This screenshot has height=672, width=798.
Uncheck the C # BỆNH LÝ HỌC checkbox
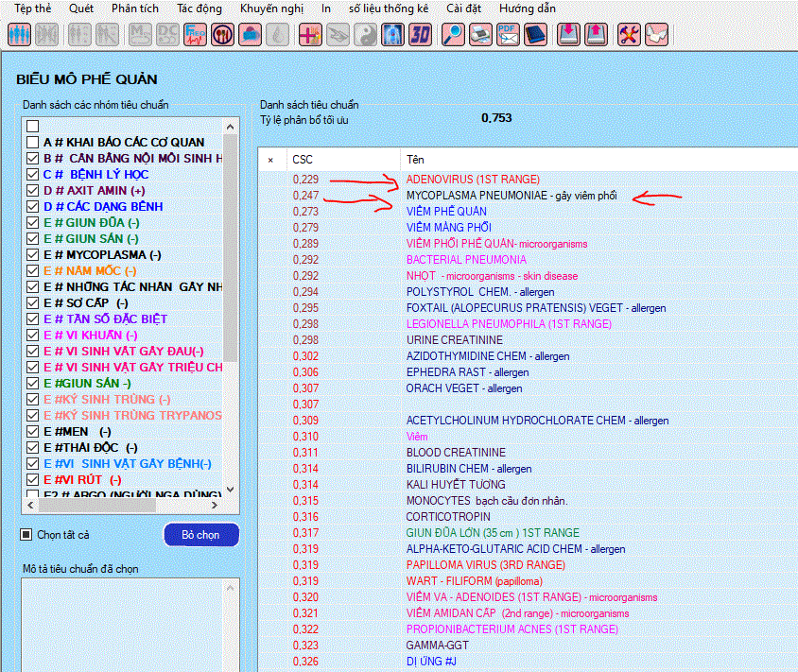tap(33, 175)
